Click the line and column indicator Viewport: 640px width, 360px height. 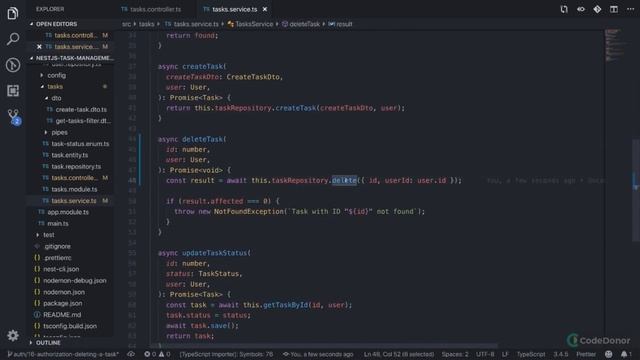point(399,354)
